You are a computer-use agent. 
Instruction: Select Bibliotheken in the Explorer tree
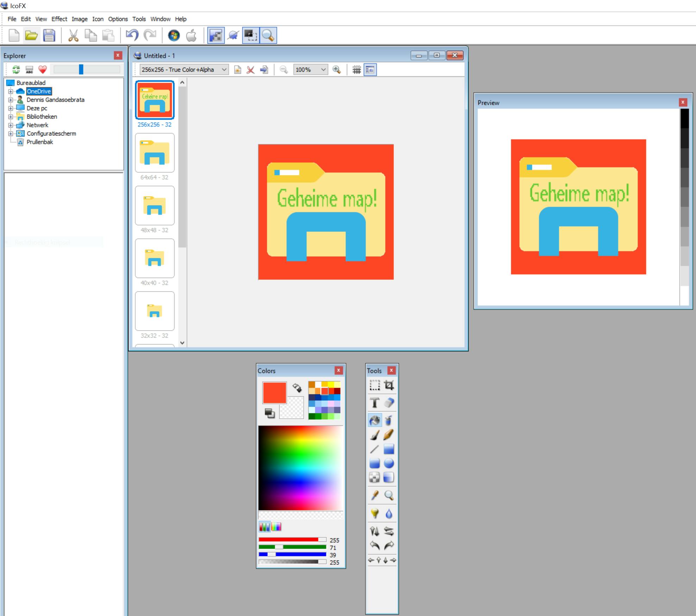point(42,117)
